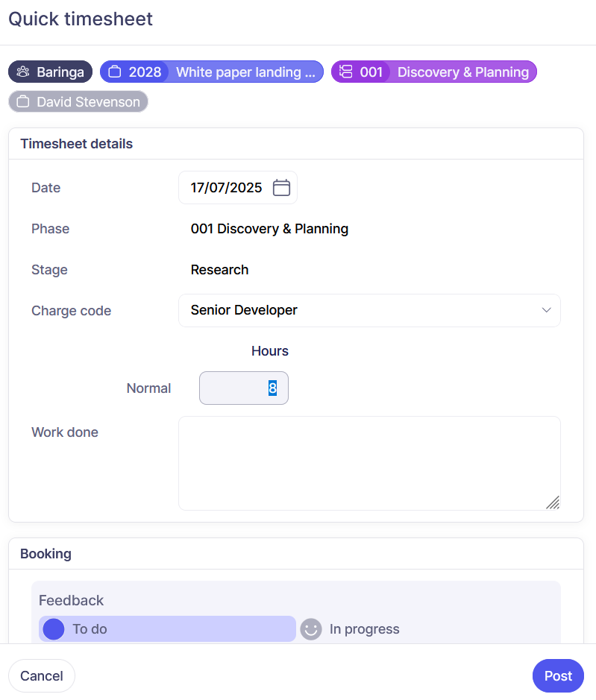The image size is (596, 700).
Task: Select the In progress feedback status
Action: 364,629
